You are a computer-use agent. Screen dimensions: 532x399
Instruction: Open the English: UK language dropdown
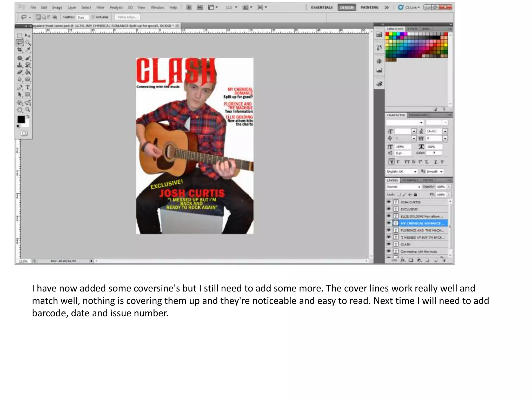click(x=402, y=171)
